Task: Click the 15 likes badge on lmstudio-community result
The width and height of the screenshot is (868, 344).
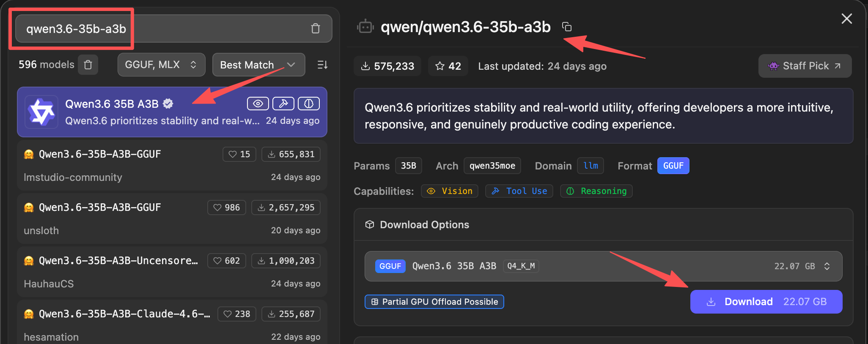Action: pos(239,154)
